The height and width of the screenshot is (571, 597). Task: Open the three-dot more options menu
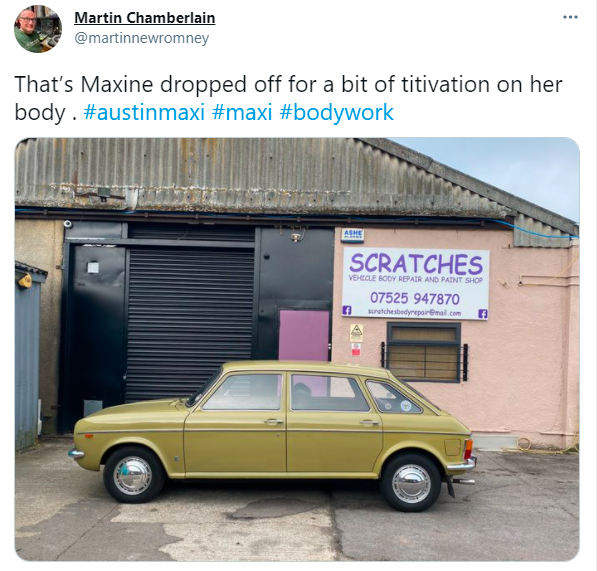tap(570, 17)
